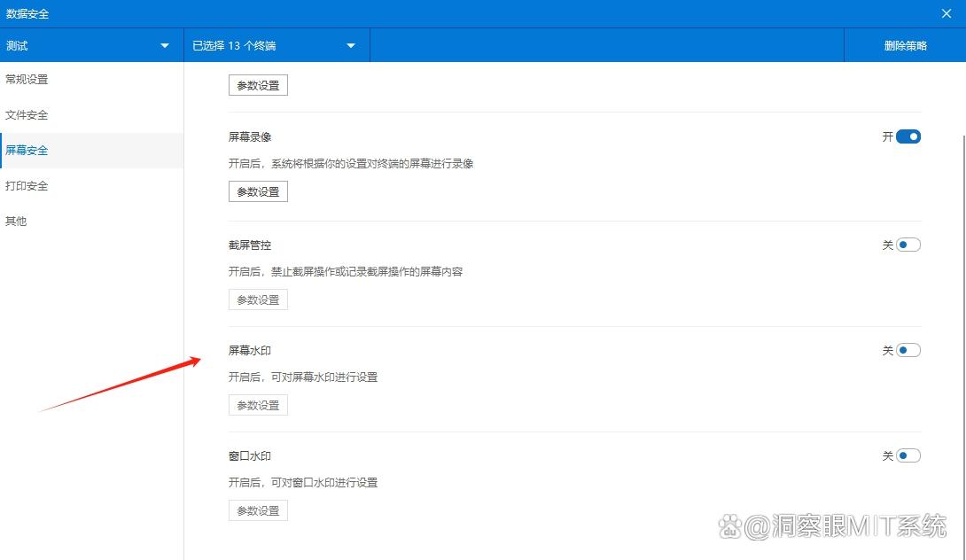Turn off the 屏幕录像 toggle
Viewport: 966px width, 560px height.
click(x=908, y=137)
